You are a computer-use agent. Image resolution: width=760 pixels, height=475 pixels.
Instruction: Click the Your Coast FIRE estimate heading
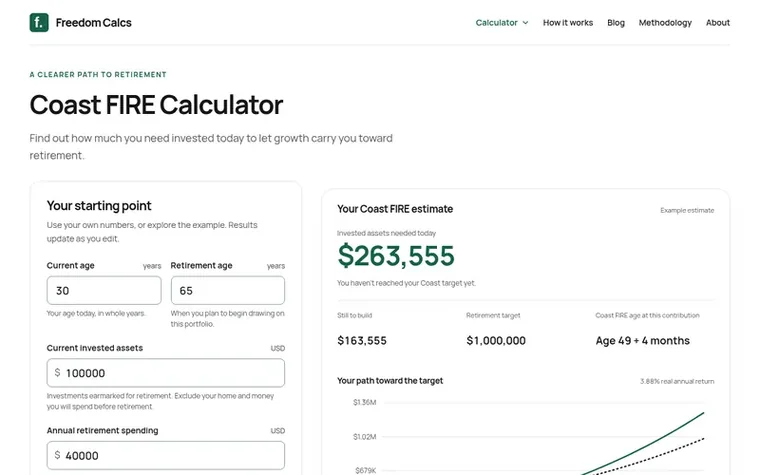click(x=395, y=209)
